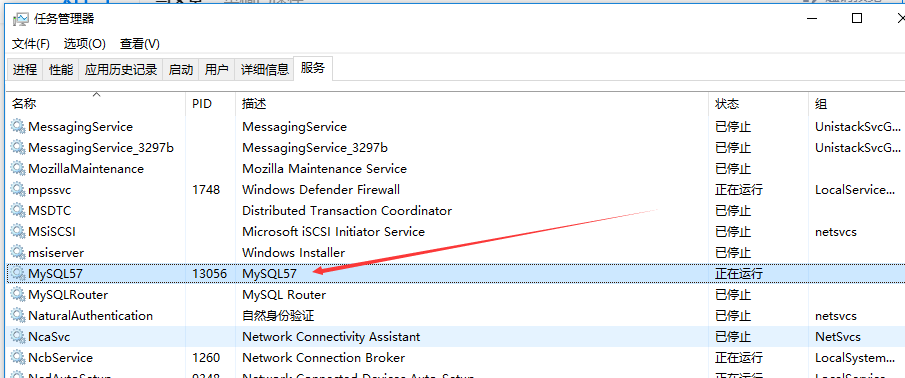This screenshot has height=378, width=905.
Task: Click gear icon of MSDTC row
Action: pyautogui.click(x=18, y=211)
